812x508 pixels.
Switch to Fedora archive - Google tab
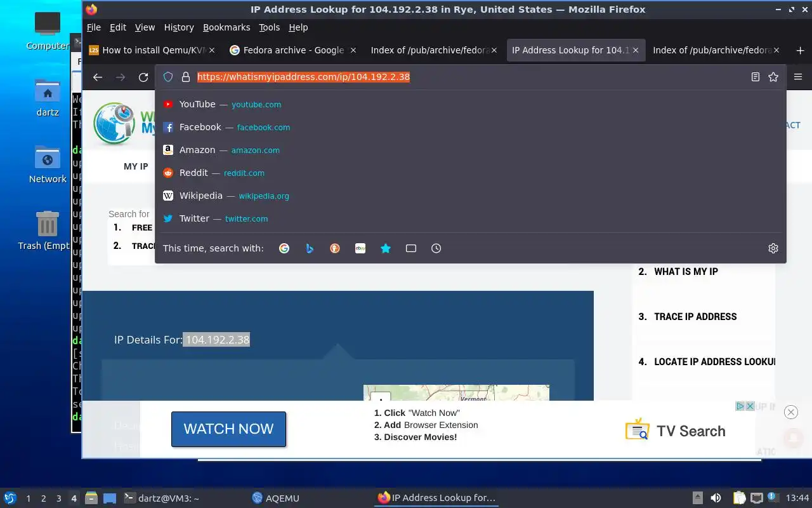[x=293, y=50]
